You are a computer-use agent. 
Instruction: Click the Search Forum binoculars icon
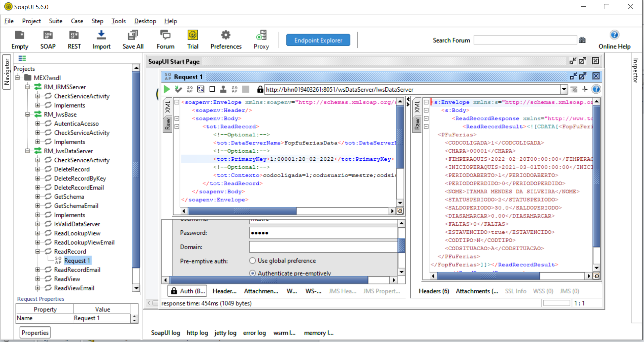pyautogui.click(x=582, y=40)
